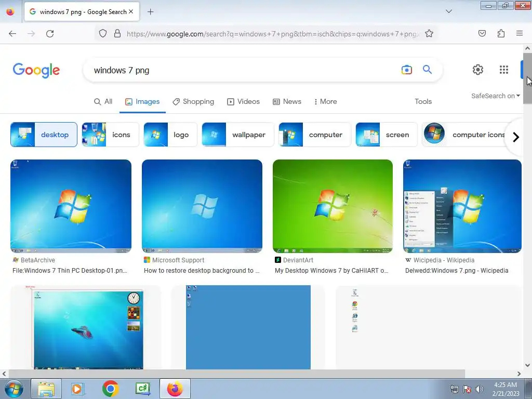Screen dimensions: 532x399
Task: Switch to the All results tab
Action: (103, 101)
